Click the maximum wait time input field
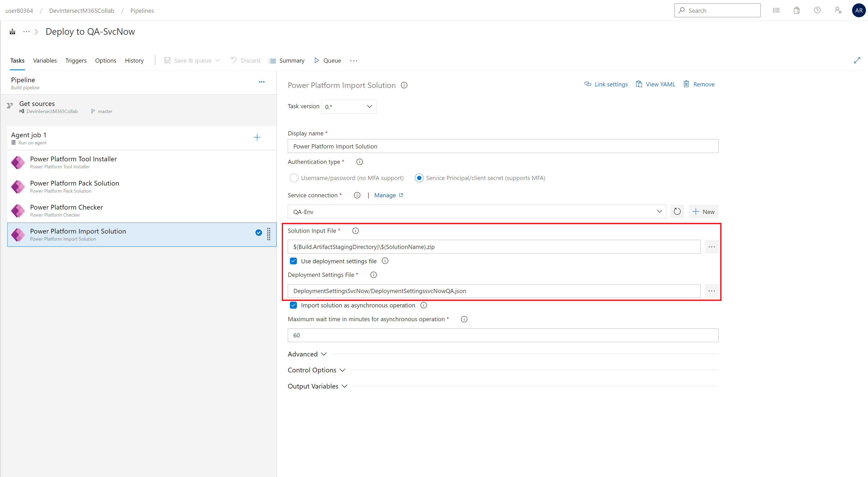Image resolution: width=868 pixels, height=477 pixels. tap(503, 335)
